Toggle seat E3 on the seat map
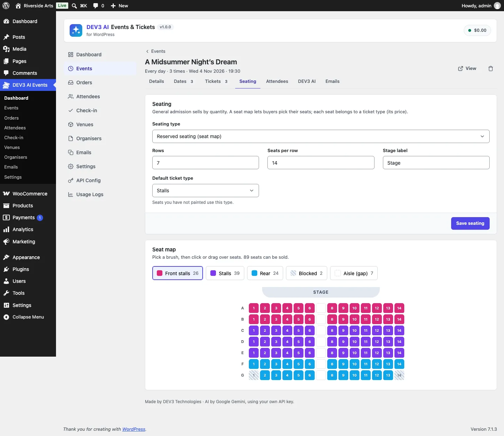Image resolution: width=504 pixels, height=436 pixels. coord(276,353)
